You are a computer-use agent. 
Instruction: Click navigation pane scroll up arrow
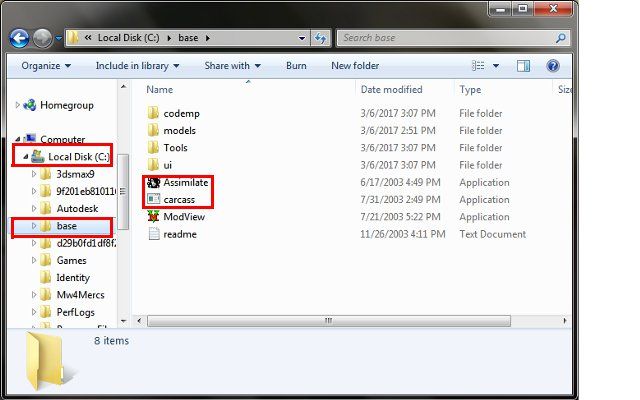coord(123,87)
